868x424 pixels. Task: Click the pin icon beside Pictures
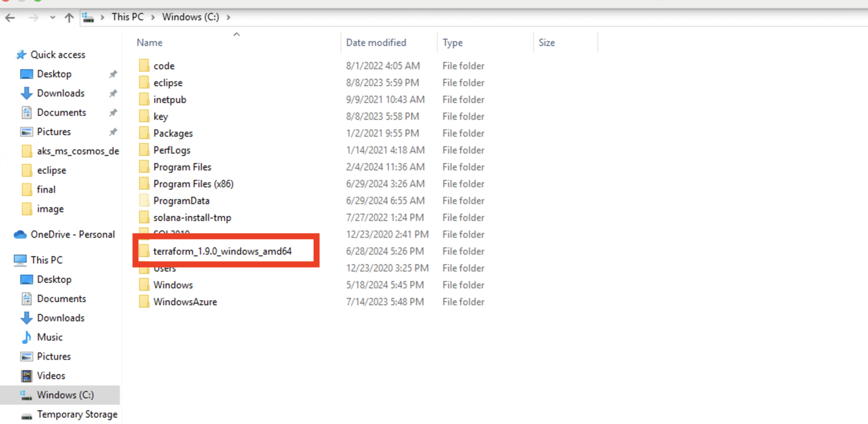pos(113,132)
